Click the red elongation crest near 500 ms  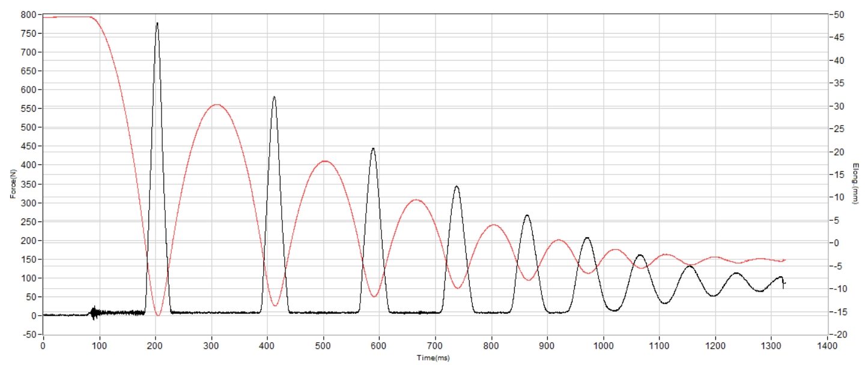coord(324,161)
